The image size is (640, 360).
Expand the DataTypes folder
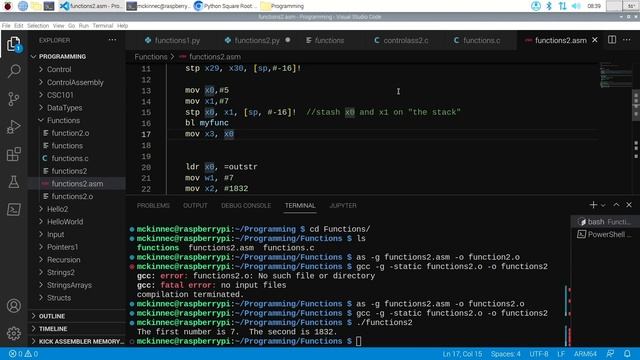tap(64, 108)
